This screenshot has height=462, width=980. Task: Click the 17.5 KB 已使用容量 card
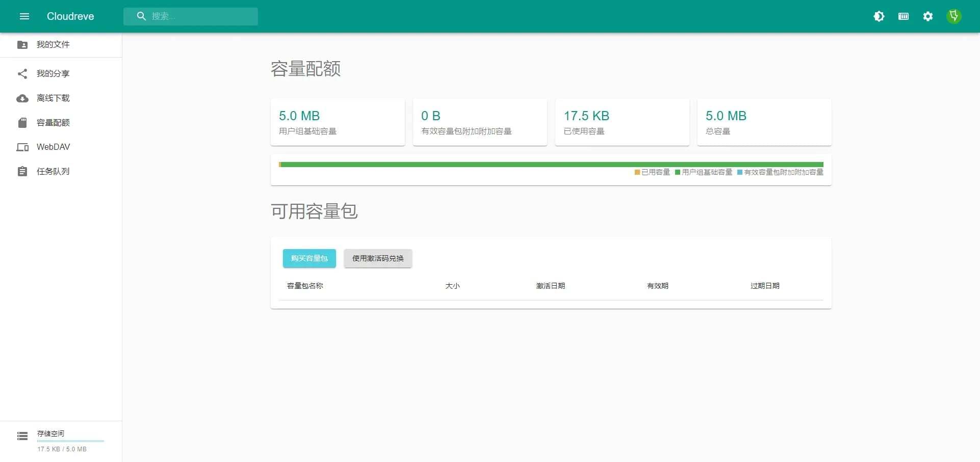(622, 122)
